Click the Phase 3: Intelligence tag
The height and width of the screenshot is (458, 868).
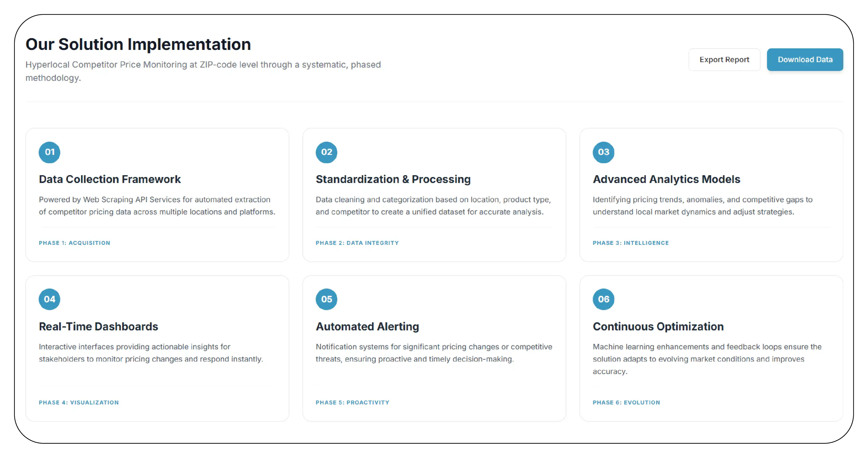click(x=630, y=243)
